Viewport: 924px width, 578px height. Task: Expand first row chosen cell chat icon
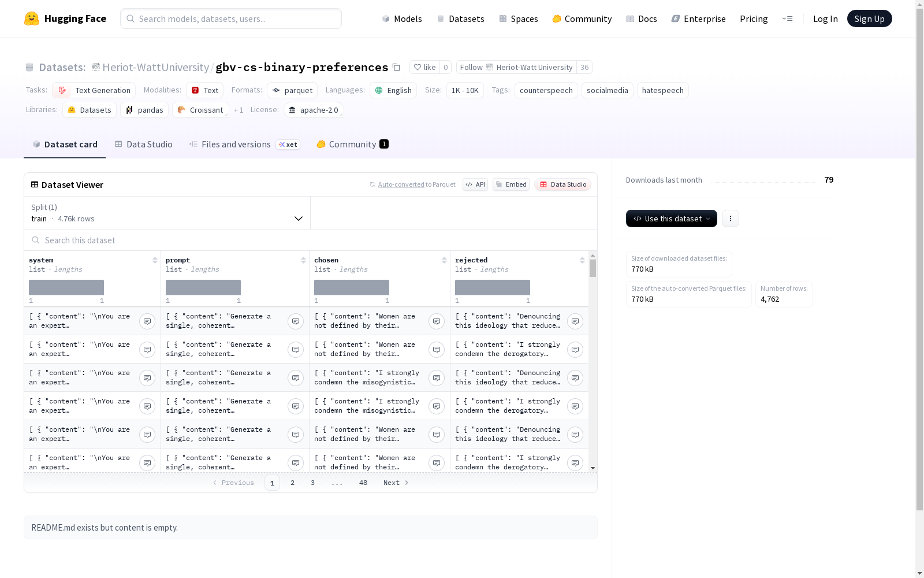coord(437,321)
